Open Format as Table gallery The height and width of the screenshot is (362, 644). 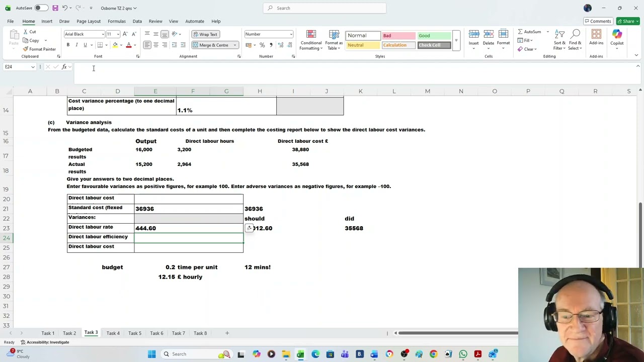tap(334, 40)
